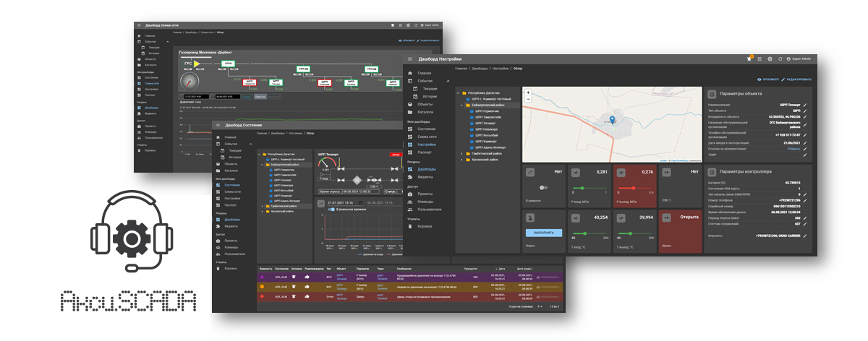Screen dimensions: 868x341
Task: Select Состояние in Схема сети sidebar
Action: click(x=151, y=77)
